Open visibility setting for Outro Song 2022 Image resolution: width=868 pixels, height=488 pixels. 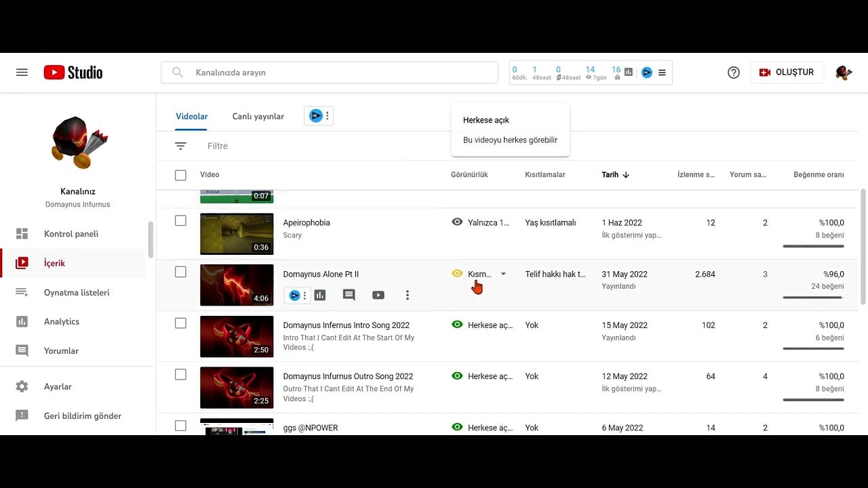pyautogui.click(x=482, y=376)
